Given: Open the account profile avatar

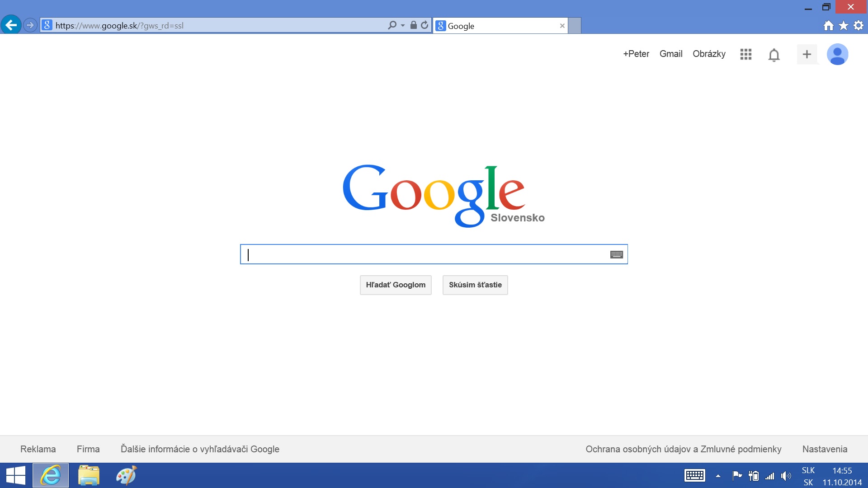Looking at the screenshot, I should pyautogui.click(x=837, y=54).
